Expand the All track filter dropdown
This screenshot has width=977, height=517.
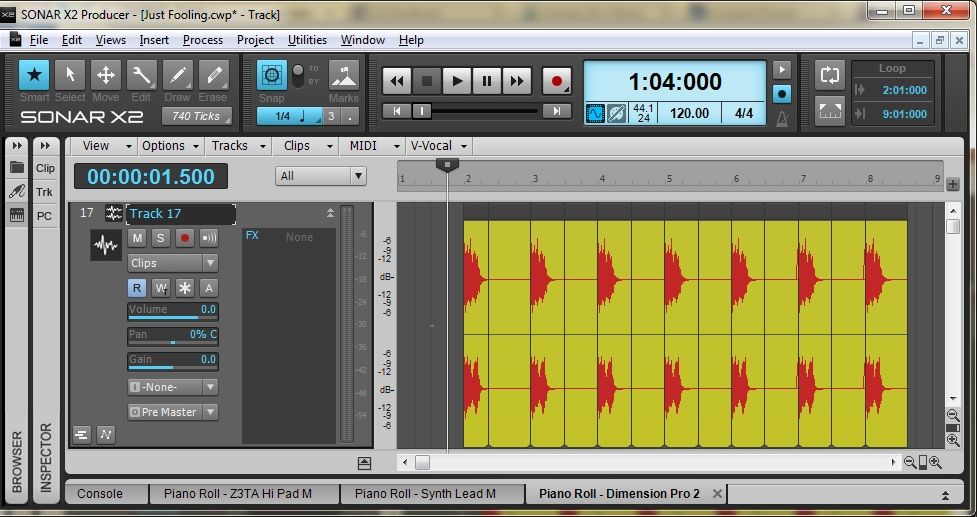321,176
